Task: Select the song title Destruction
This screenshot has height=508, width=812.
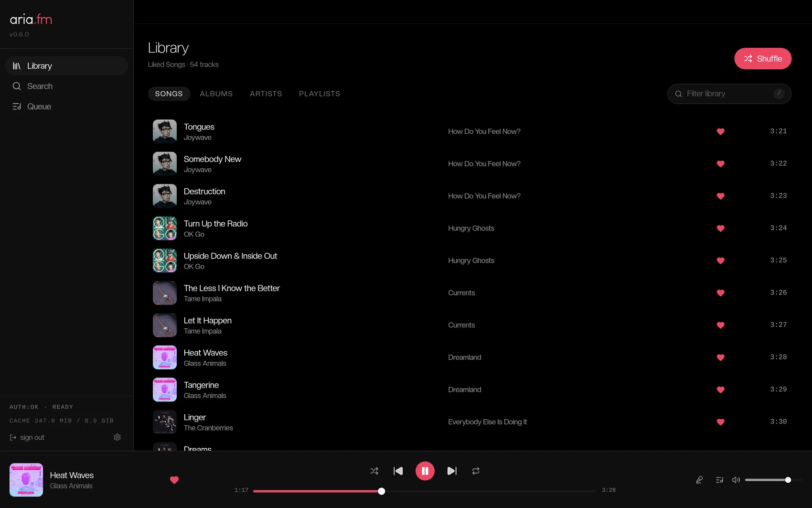Action: [x=204, y=191]
